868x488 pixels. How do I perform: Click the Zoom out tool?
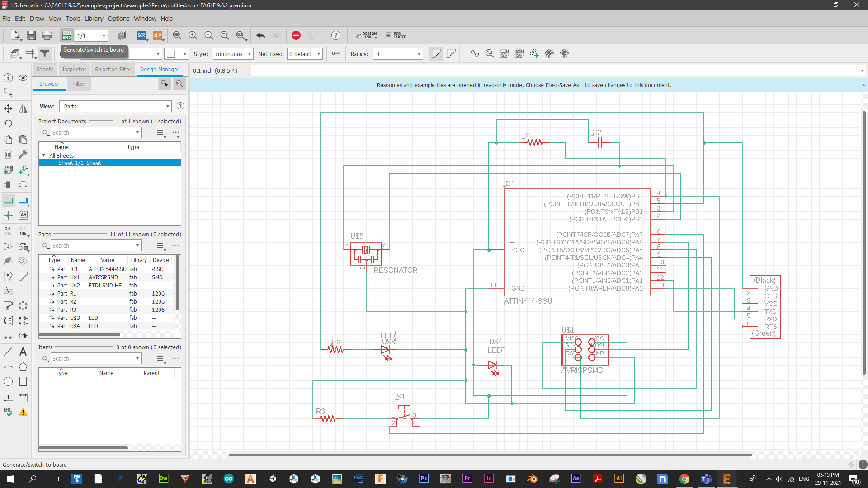click(x=209, y=36)
